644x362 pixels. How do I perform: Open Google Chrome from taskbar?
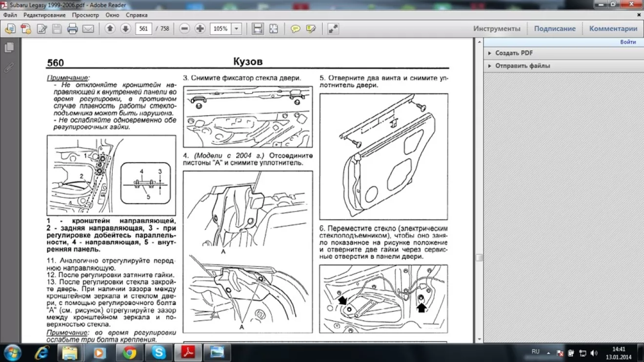tap(129, 352)
